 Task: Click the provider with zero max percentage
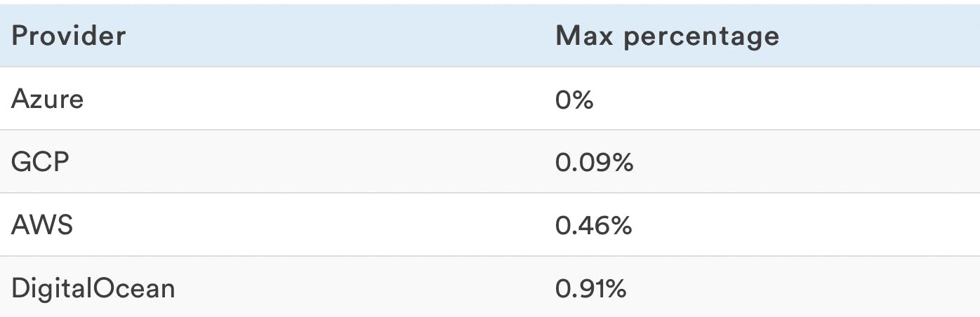(x=47, y=100)
